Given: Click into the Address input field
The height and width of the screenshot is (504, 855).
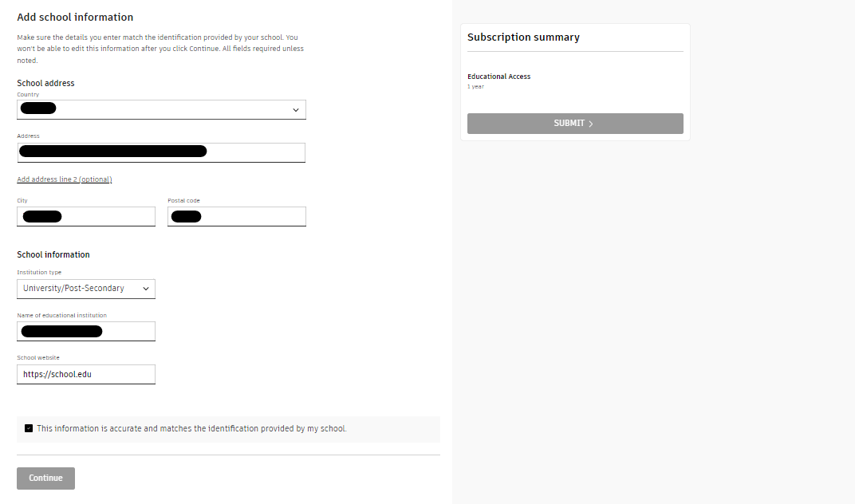Looking at the screenshot, I should click(x=160, y=152).
